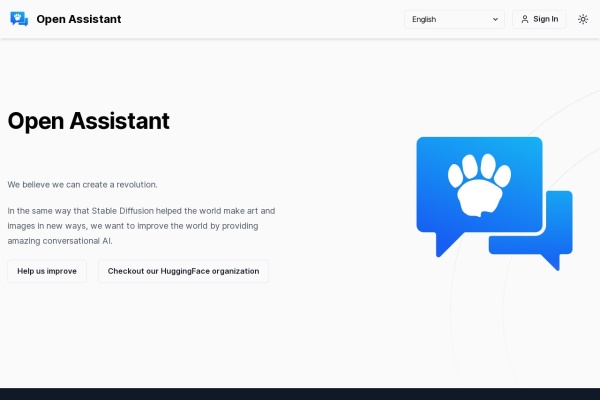Viewport: 600px width, 400px height.
Task: Click the Help us improve button
Action: pos(47,271)
